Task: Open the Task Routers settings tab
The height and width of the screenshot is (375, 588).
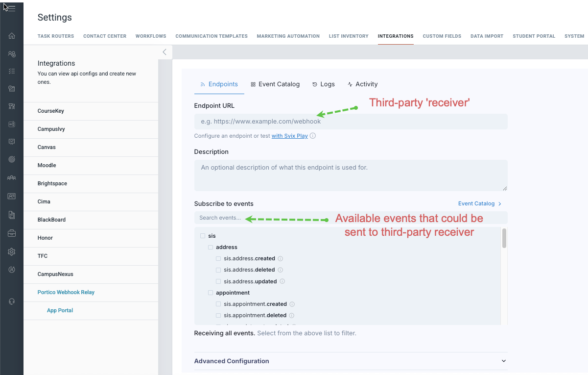Action: pos(56,36)
